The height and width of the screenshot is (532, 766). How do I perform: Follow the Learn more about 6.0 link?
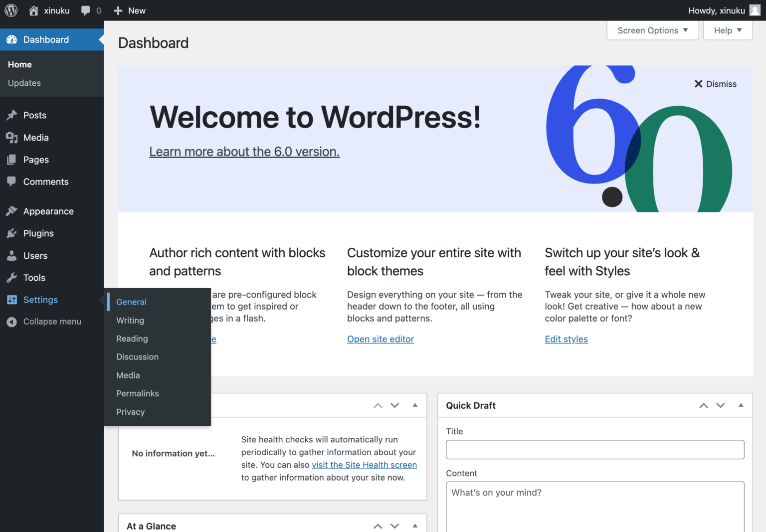coord(244,152)
